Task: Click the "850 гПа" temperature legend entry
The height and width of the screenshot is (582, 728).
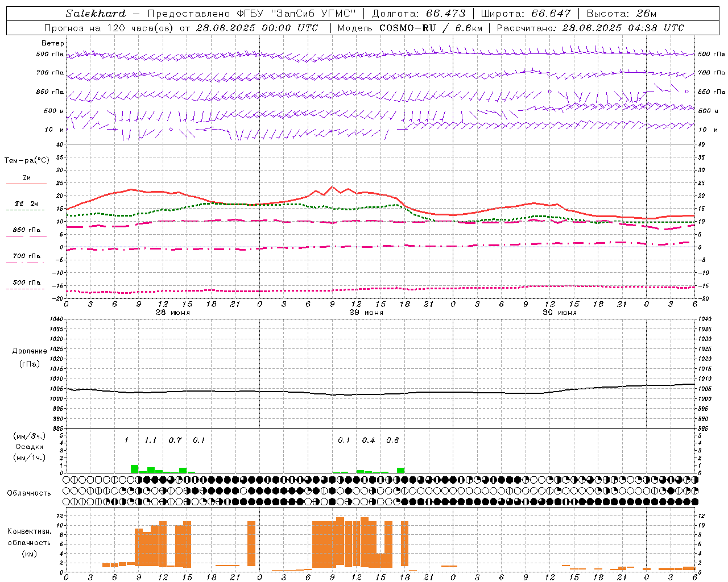Action: pos(26,230)
